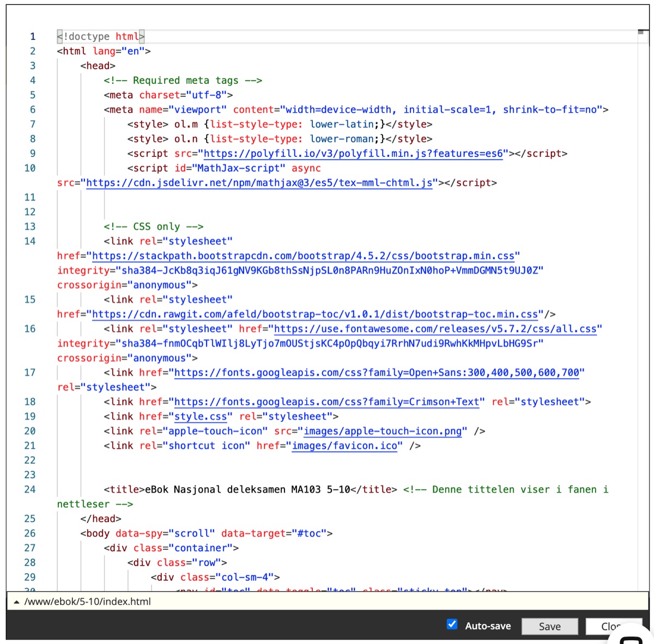Click line number 1 in gutter
This screenshot has height=644, width=654.
tap(32, 37)
